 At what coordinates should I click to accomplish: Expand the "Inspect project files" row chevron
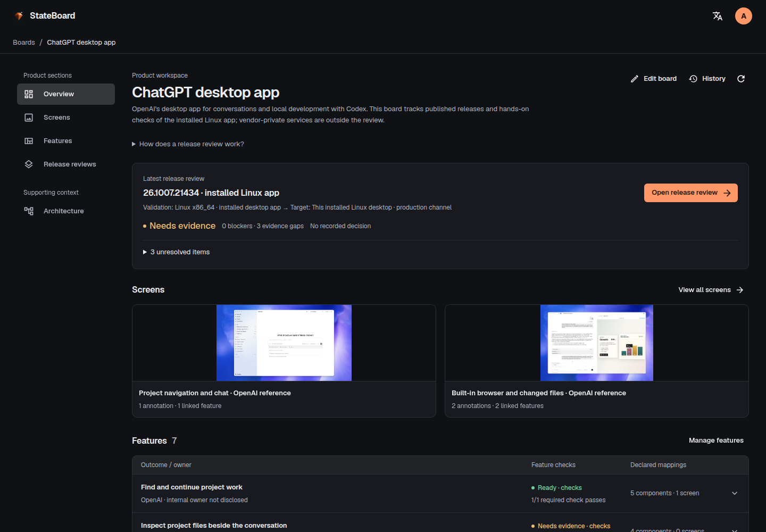click(x=735, y=530)
